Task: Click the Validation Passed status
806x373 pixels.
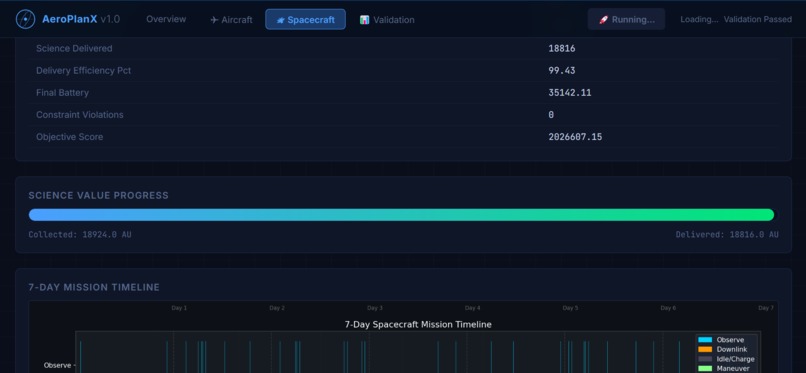Action: pyautogui.click(x=758, y=20)
